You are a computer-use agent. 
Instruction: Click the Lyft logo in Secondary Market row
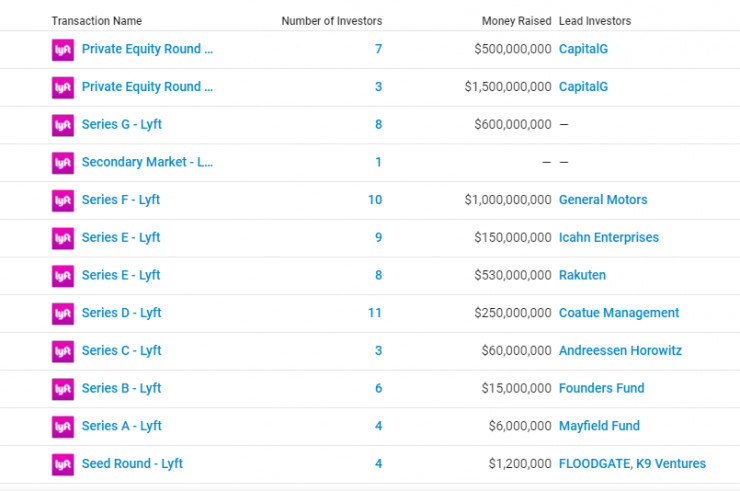click(63, 162)
